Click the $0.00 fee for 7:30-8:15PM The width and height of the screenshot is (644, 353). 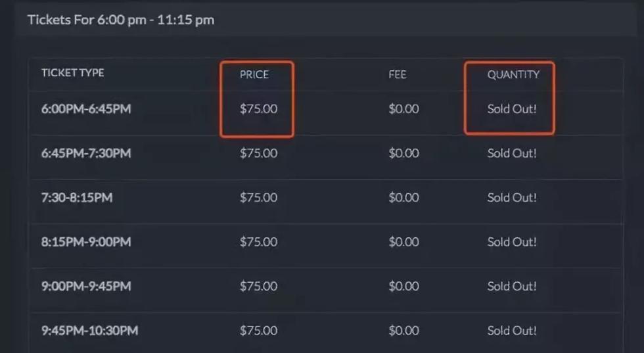[x=403, y=197]
